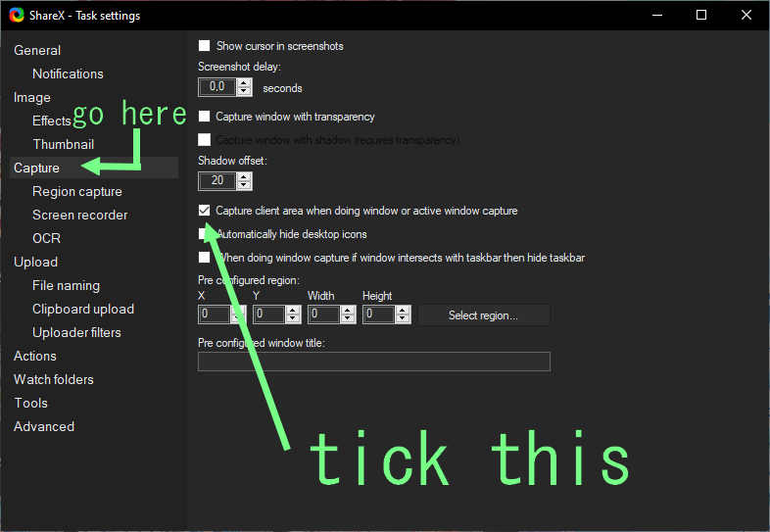This screenshot has height=532, width=770.
Task: Select Thumbnail under Image
Action: 64,144
